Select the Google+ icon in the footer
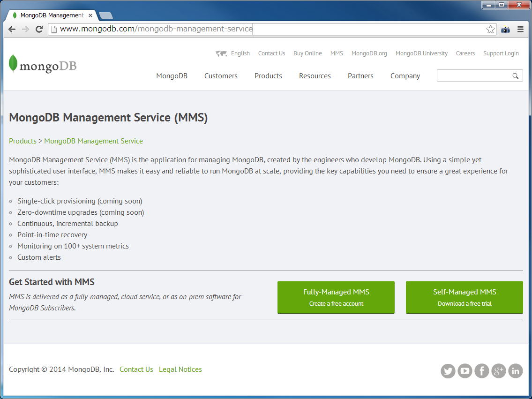The width and height of the screenshot is (532, 399). [499, 371]
